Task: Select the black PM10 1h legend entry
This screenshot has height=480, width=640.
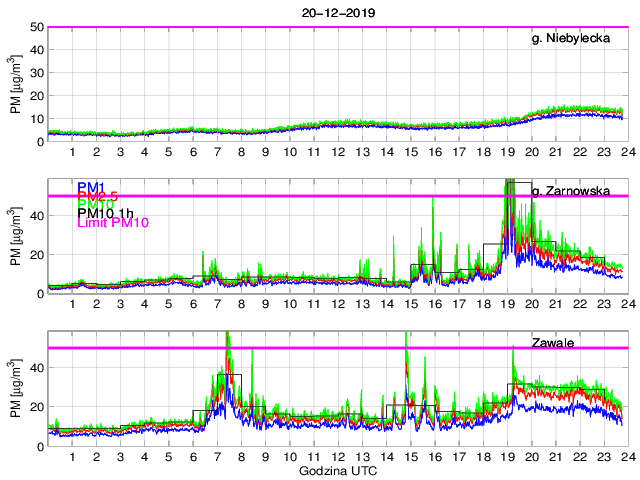Action: [106, 214]
